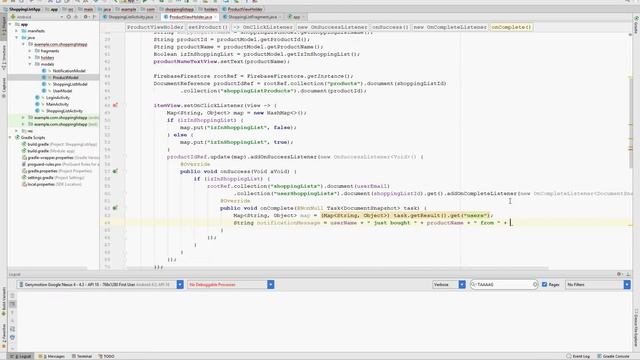Switch to the ShoppingListActivity.java tab
This screenshot has width=640, height=360.
(x=131, y=17)
